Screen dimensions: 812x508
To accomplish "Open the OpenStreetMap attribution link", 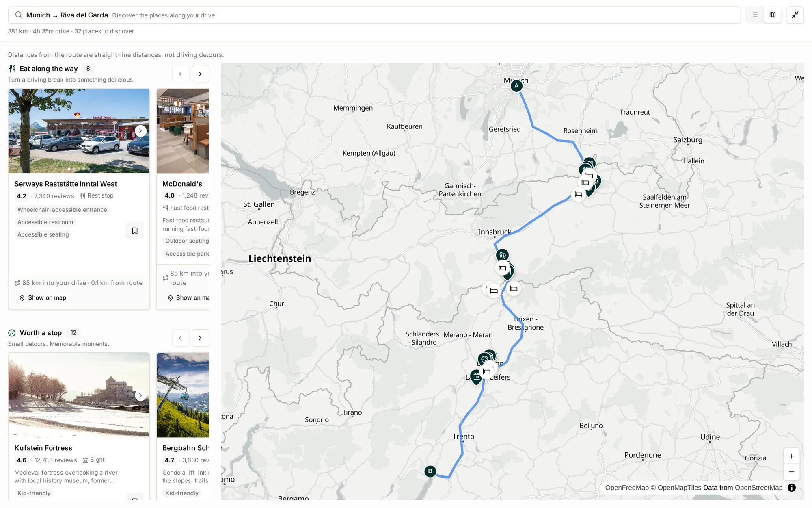I will (758, 488).
